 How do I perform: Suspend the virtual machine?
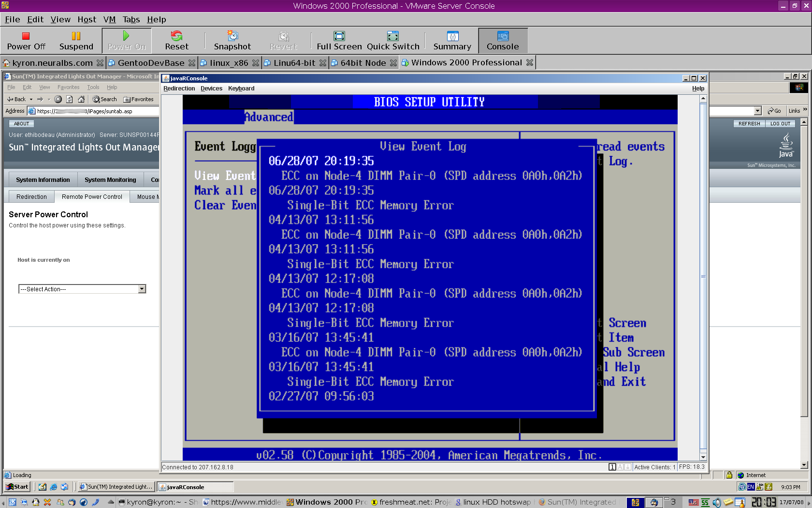point(76,40)
